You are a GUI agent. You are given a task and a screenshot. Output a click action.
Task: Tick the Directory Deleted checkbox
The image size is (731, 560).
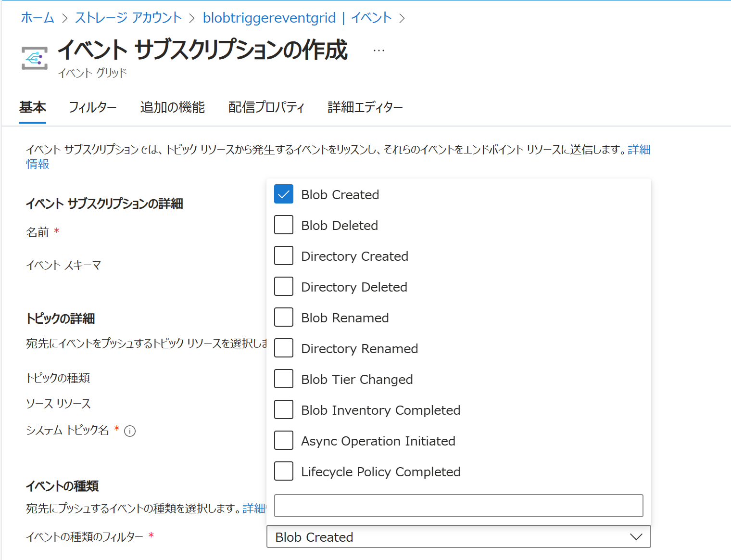[x=284, y=287]
